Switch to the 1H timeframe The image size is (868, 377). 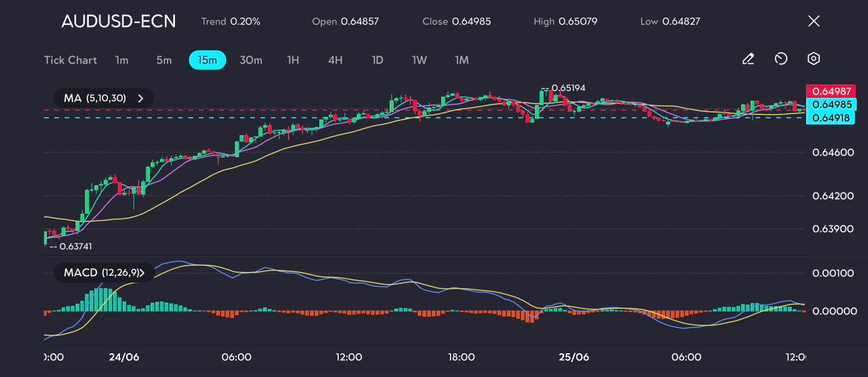point(293,60)
